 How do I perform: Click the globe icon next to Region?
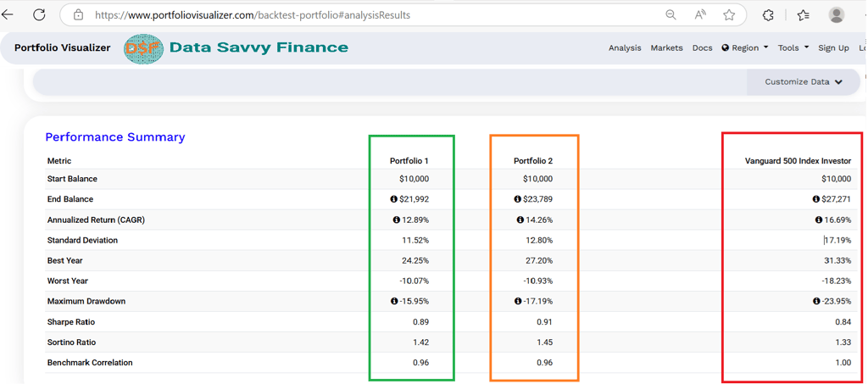point(726,48)
